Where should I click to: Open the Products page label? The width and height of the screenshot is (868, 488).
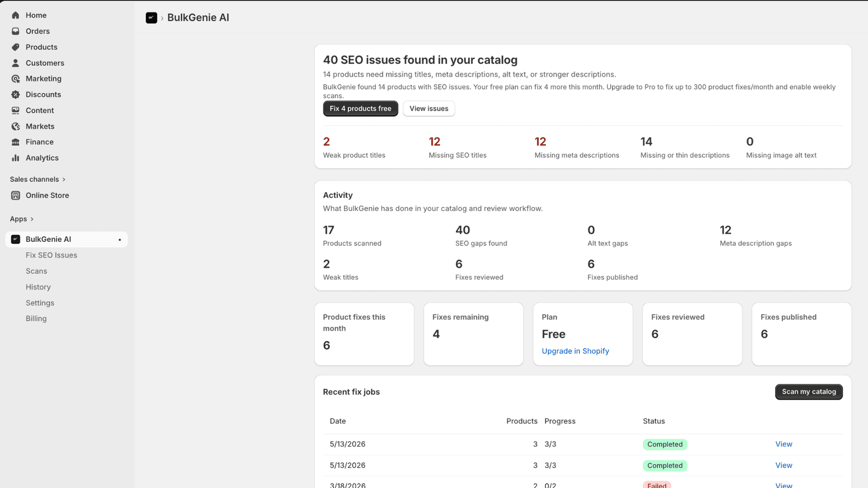(41, 47)
